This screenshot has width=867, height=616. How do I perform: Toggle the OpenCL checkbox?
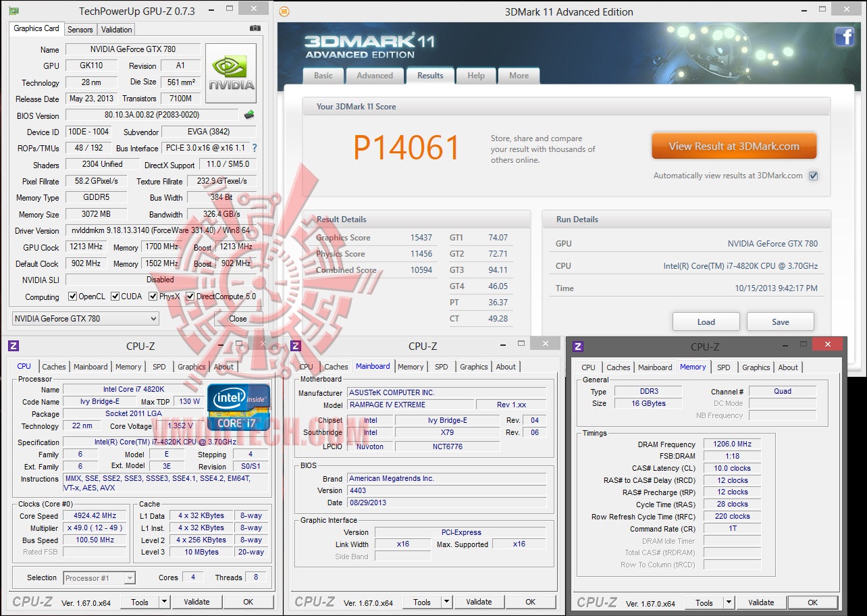point(73,297)
